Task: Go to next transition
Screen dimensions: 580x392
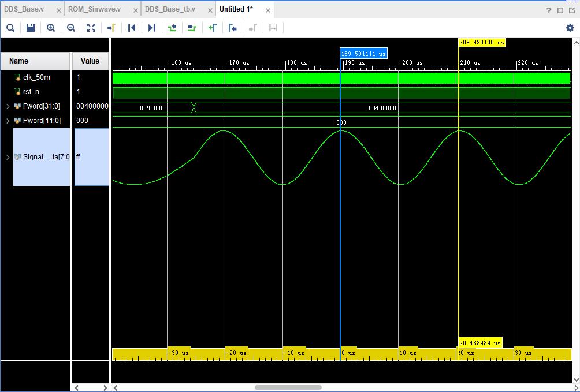Action: click(x=192, y=28)
